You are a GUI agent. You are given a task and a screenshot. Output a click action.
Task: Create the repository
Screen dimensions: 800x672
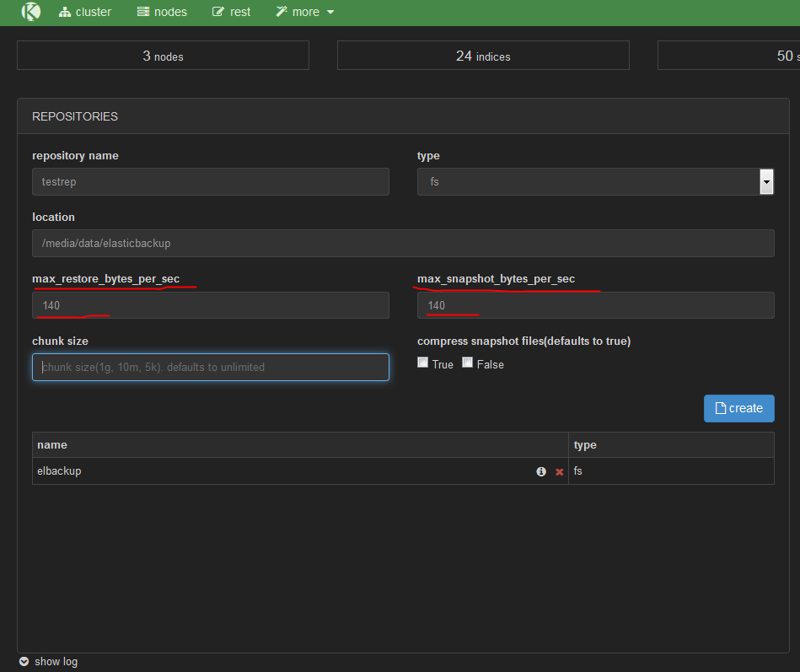[738, 408]
